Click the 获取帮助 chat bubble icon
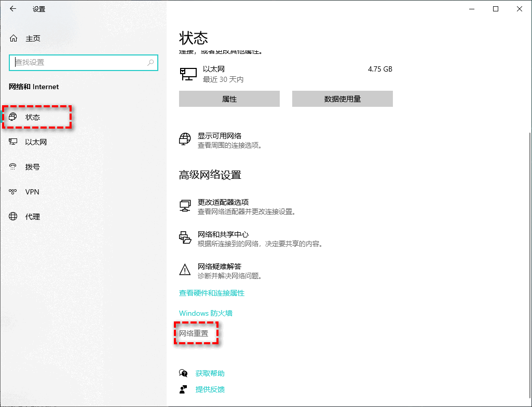The height and width of the screenshot is (407, 532). 183,373
